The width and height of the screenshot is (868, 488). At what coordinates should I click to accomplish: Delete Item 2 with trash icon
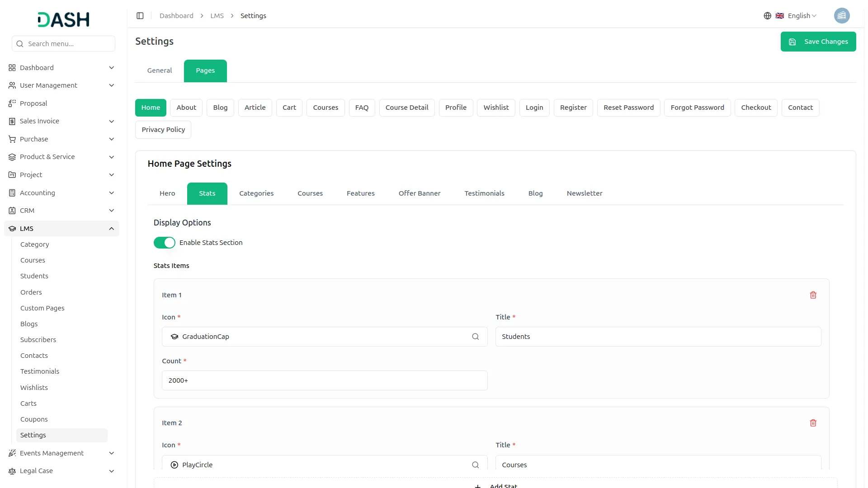813,423
